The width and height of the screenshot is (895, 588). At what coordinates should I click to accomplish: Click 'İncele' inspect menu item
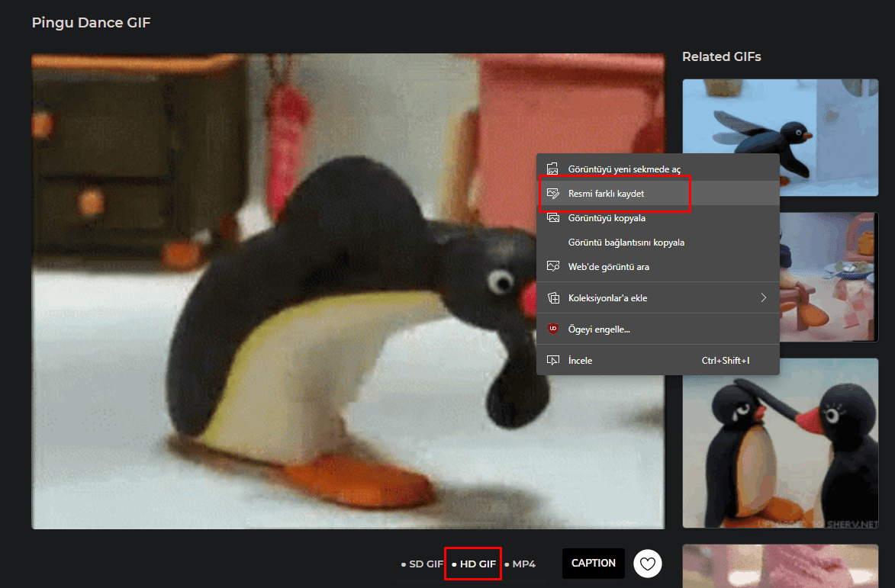pos(658,361)
